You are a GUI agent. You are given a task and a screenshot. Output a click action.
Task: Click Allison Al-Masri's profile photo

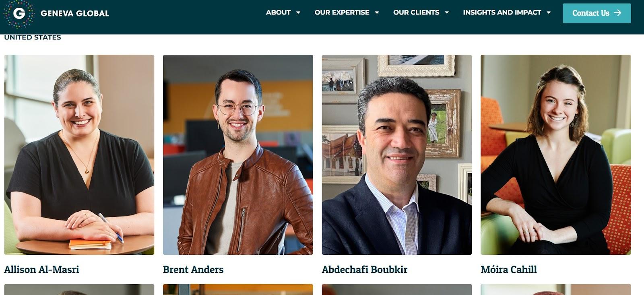[79, 155]
